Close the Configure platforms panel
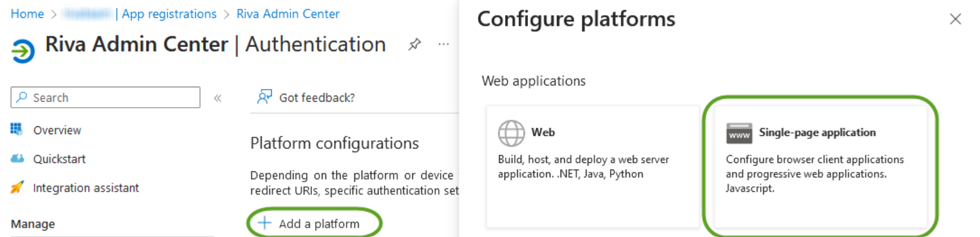 955,19
